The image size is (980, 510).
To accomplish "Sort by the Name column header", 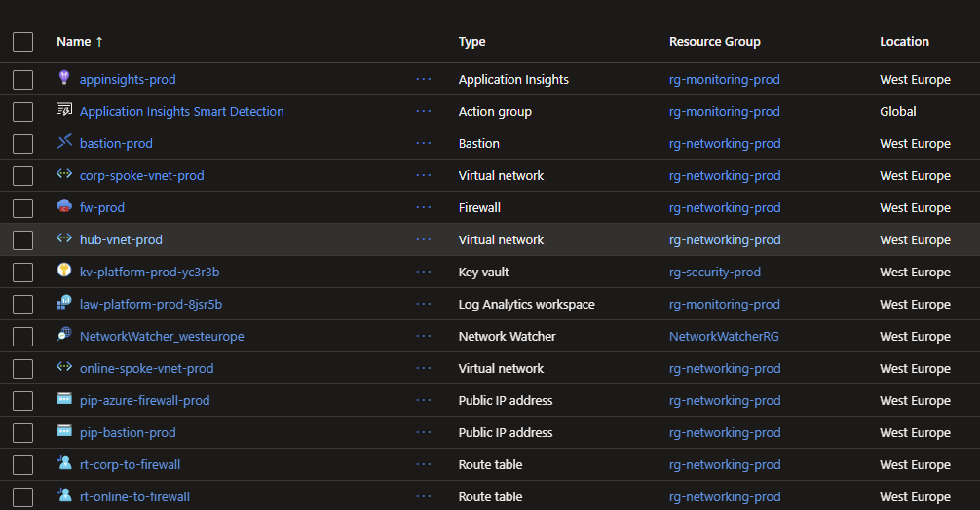I will pos(74,42).
